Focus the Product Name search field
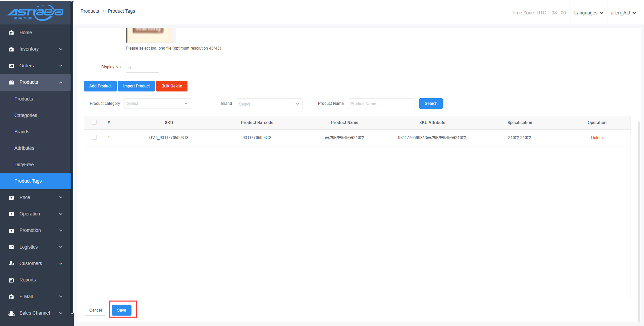This screenshot has height=326, width=644. click(x=381, y=104)
